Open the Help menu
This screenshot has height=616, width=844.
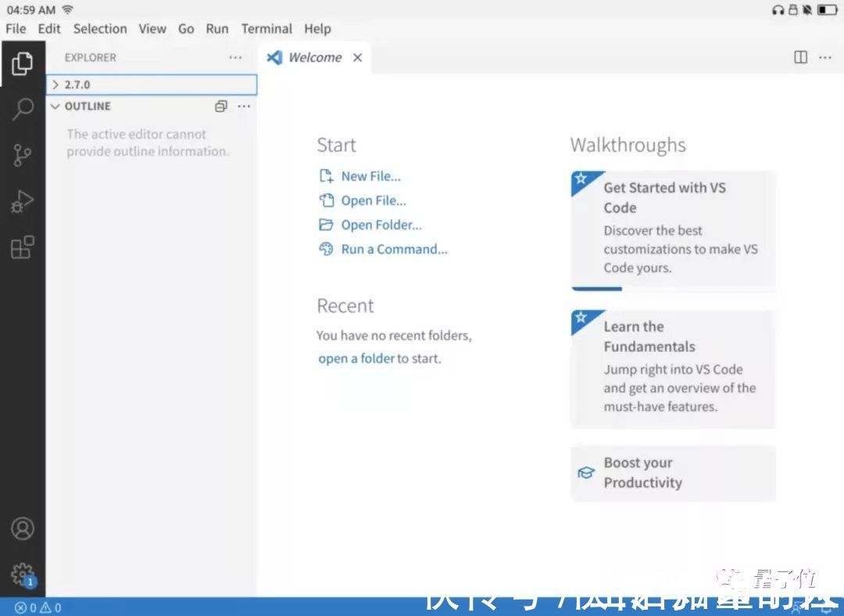tap(317, 29)
